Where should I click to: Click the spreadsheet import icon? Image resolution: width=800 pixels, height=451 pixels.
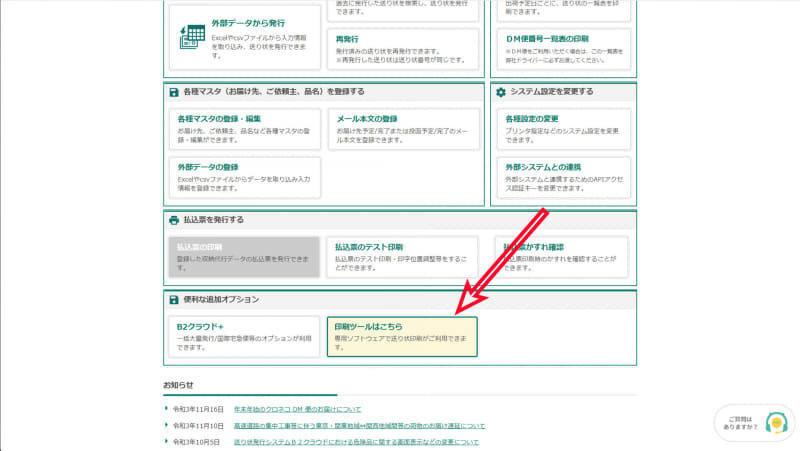(192, 37)
